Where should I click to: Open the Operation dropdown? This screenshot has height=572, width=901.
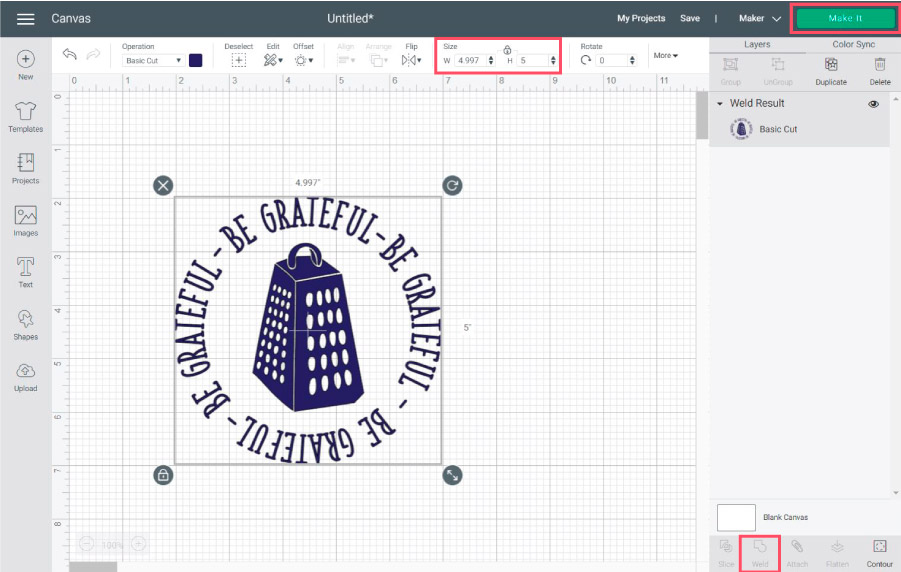(153, 61)
